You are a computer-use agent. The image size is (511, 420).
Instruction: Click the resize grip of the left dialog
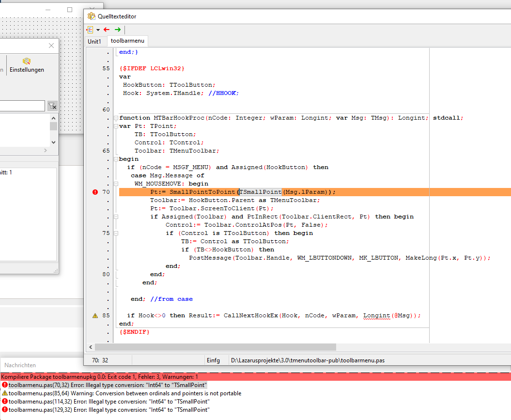(56, 271)
